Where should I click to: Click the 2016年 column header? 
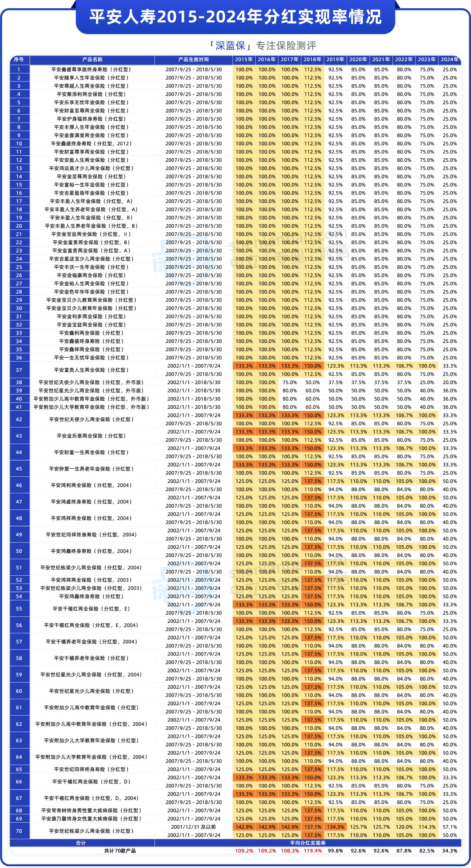coord(267,60)
